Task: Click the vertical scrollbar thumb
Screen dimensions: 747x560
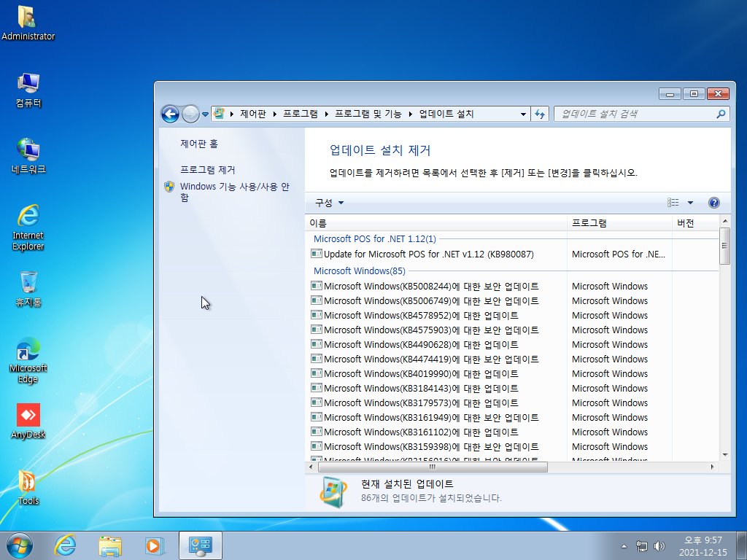Action: pyautogui.click(x=724, y=246)
